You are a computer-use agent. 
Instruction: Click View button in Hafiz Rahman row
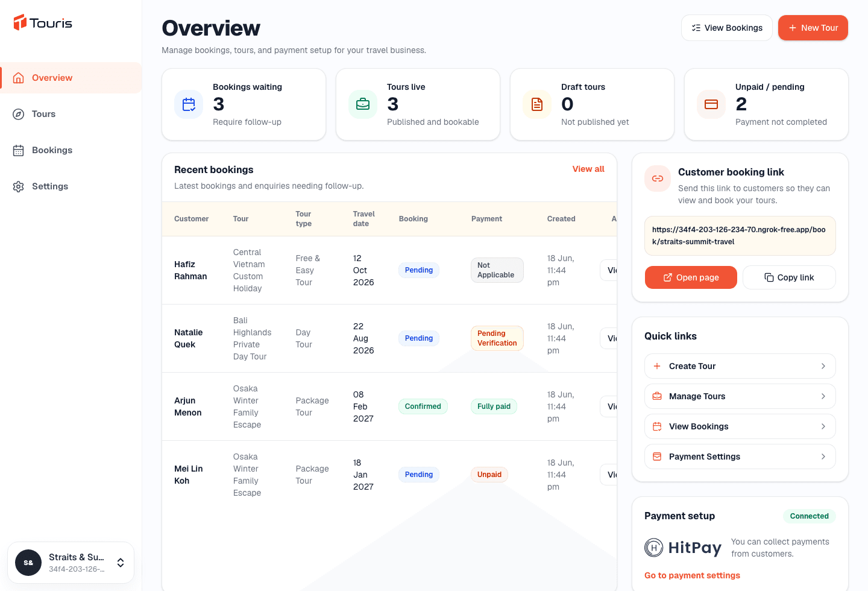point(609,270)
